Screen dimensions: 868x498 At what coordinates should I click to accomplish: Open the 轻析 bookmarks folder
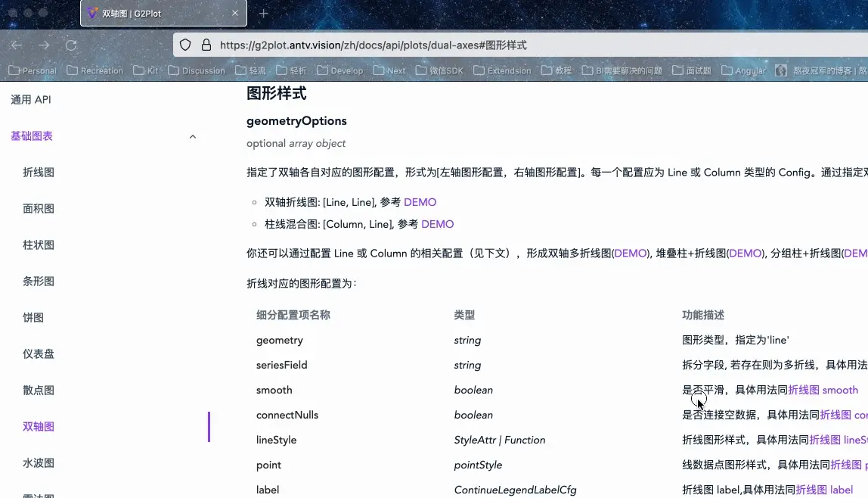[291, 70]
